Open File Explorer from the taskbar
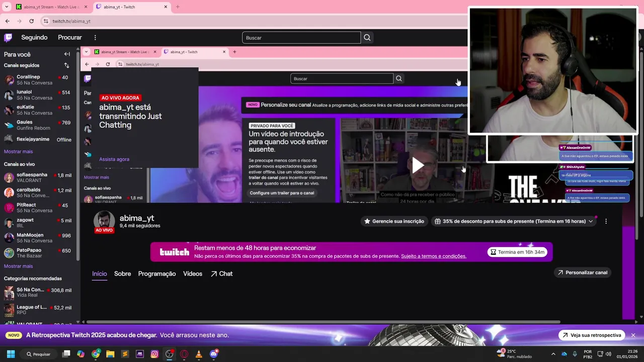 click(x=110, y=354)
